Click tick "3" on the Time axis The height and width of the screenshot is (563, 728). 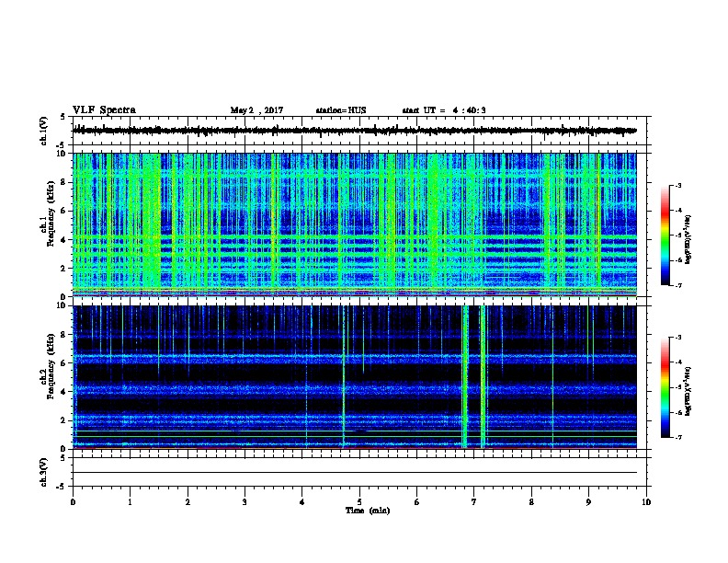tap(245, 502)
